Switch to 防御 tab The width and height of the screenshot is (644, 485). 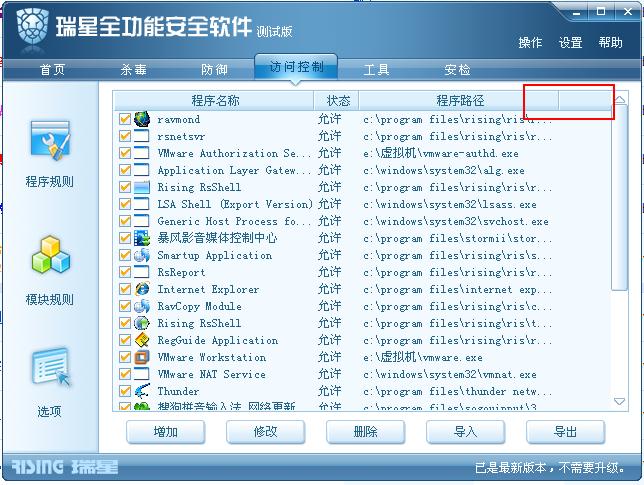214,69
